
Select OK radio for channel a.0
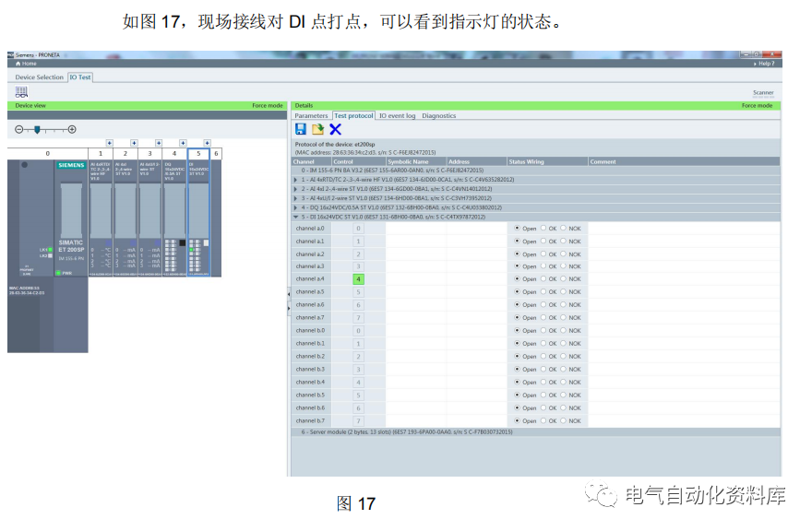pyautogui.click(x=544, y=228)
